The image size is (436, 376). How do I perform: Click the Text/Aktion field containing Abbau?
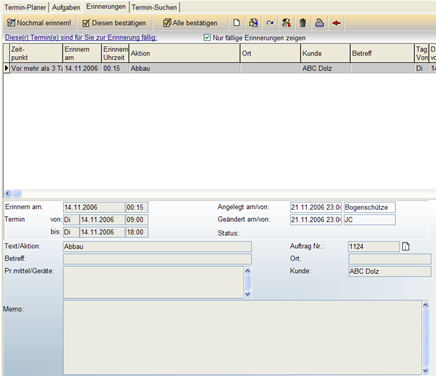[157, 247]
